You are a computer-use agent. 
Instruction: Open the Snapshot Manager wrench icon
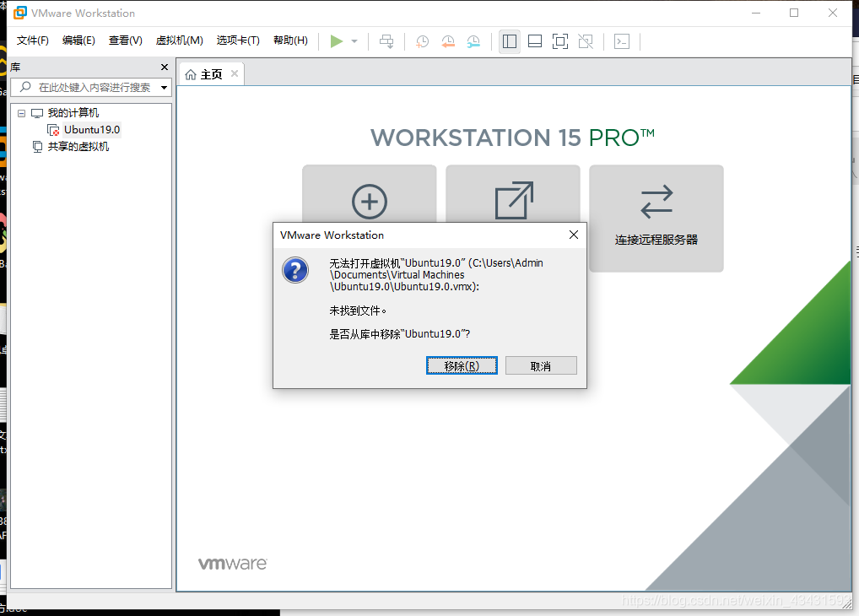(473, 41)
